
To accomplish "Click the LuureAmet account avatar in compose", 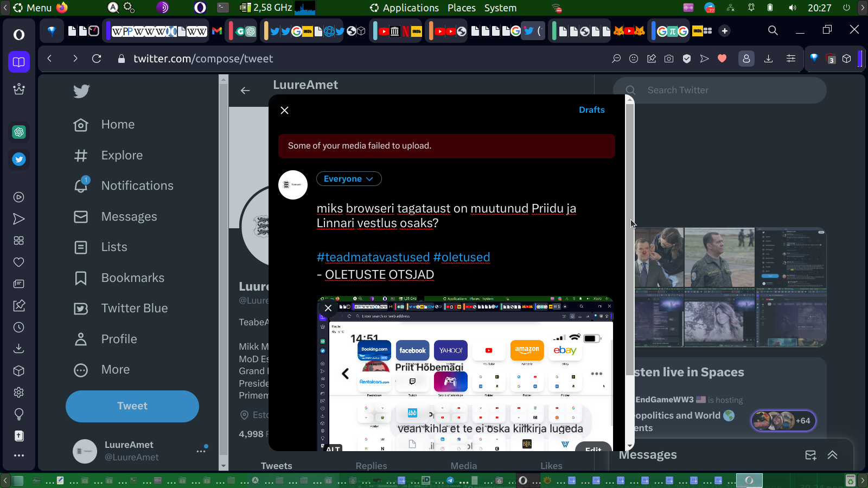I will [x=293, y=185].
